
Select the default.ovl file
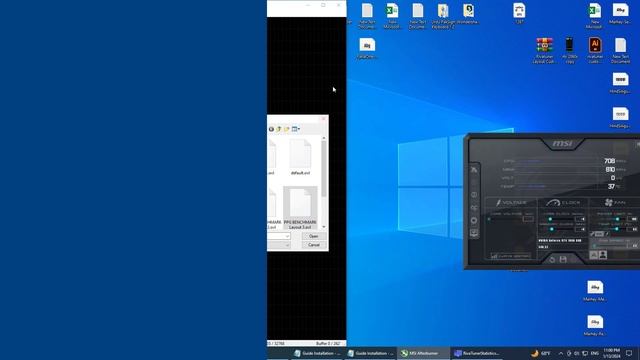point(300,158)
